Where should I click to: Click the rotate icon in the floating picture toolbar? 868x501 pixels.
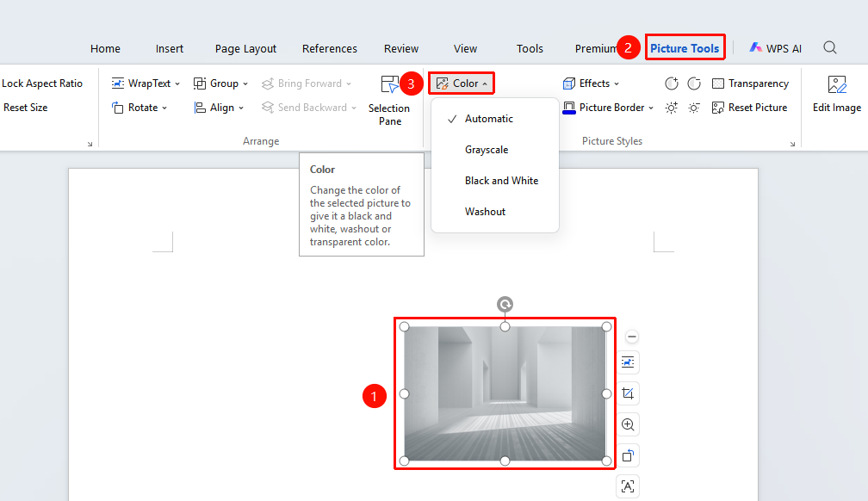[x=628, y=455]
